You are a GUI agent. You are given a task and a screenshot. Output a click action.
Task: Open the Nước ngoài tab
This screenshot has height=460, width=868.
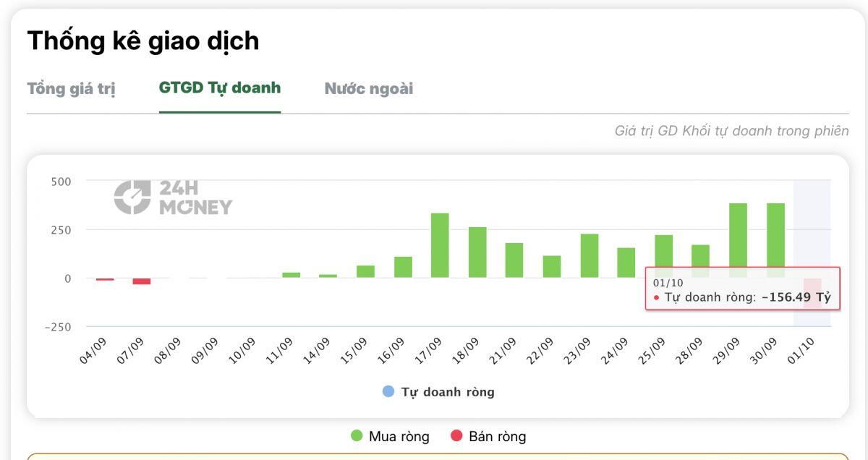(369, 89)
